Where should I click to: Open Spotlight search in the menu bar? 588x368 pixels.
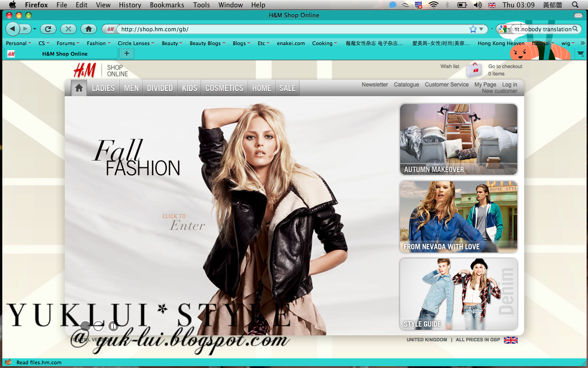click(x=575, y=5)
